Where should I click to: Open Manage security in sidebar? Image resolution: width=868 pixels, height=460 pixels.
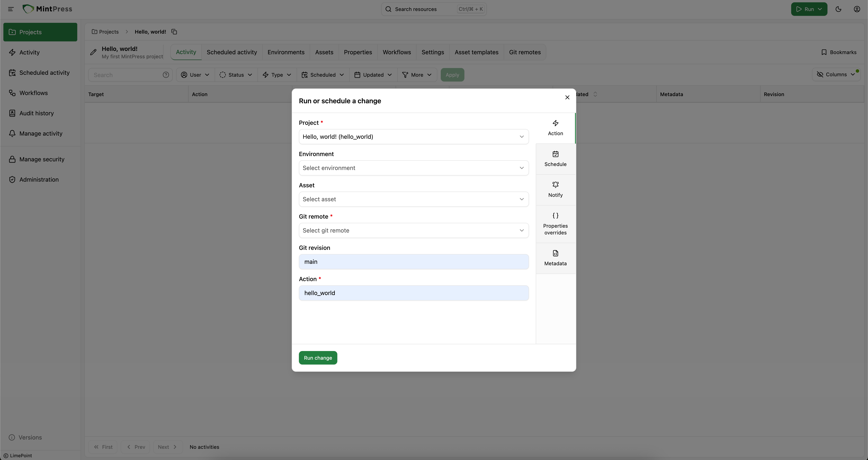click(40, 159)
